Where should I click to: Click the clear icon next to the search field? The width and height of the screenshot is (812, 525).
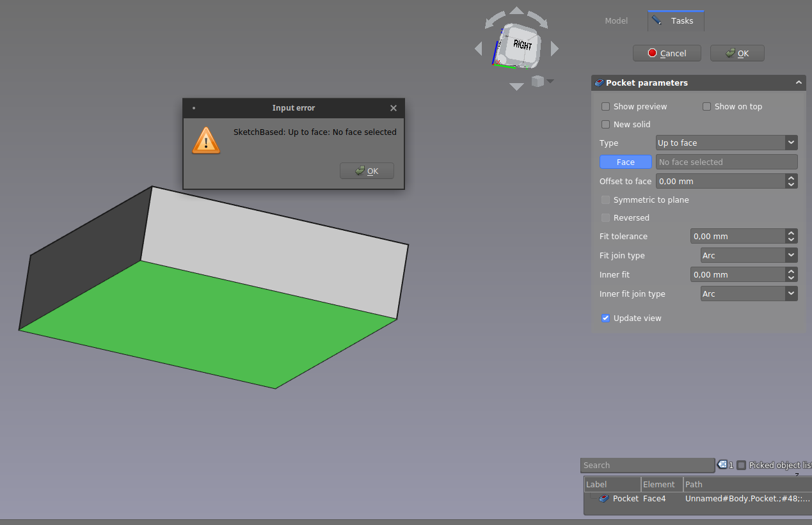pyautogui.click(x=722, y=465)
